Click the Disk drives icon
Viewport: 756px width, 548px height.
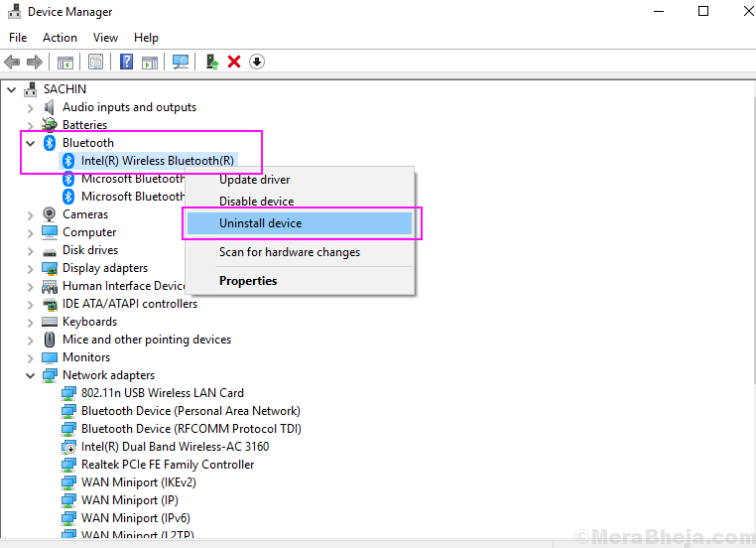point(50,251)
